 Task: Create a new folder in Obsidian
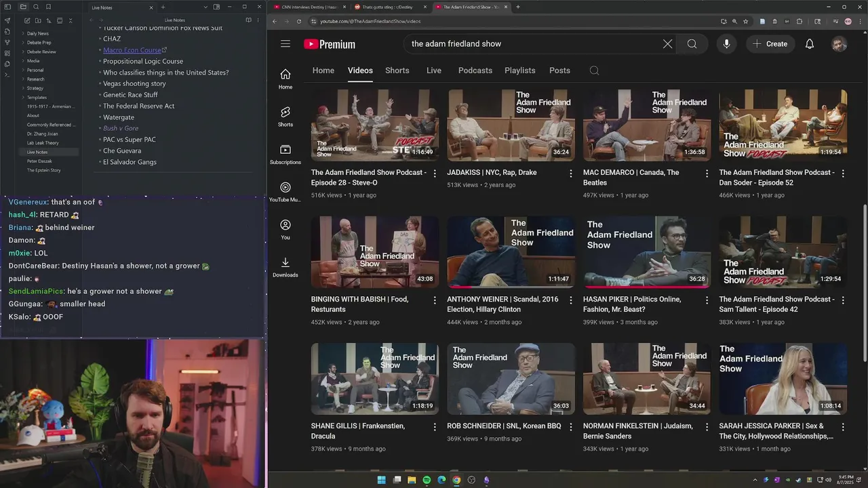(37, 21)
